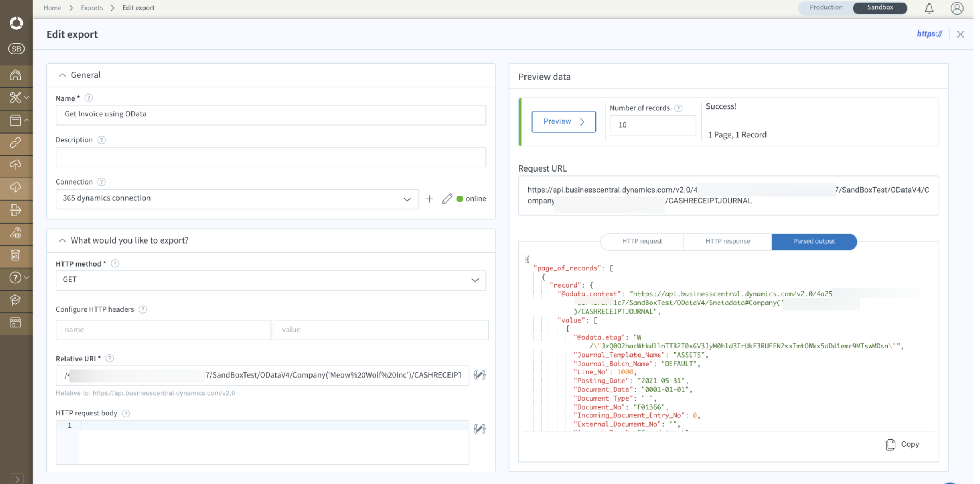
Task: Open Connections link icon in sidebar
Action: click(15, 143)
